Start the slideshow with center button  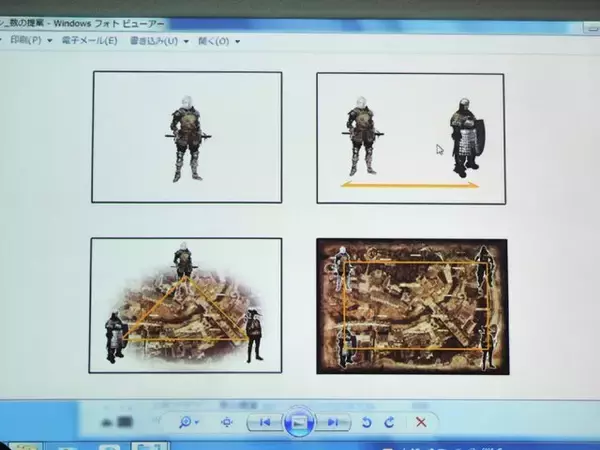tap(297, 422)
